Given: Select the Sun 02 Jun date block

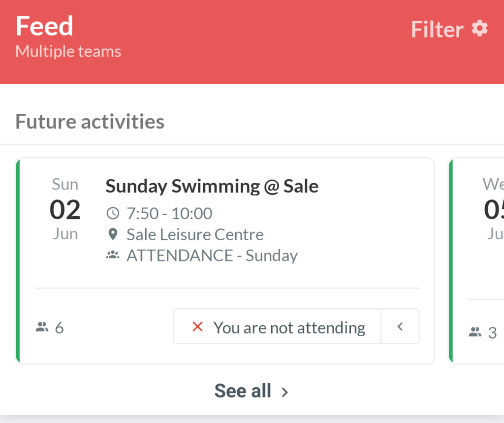Looking at the screenshot, I should click(x=65, y=209).
